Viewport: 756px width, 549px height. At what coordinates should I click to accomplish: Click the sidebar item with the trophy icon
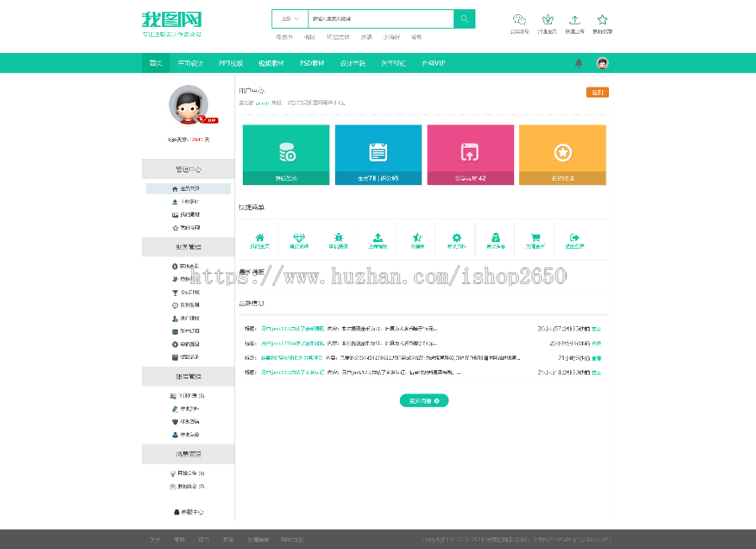pos(186,293)
